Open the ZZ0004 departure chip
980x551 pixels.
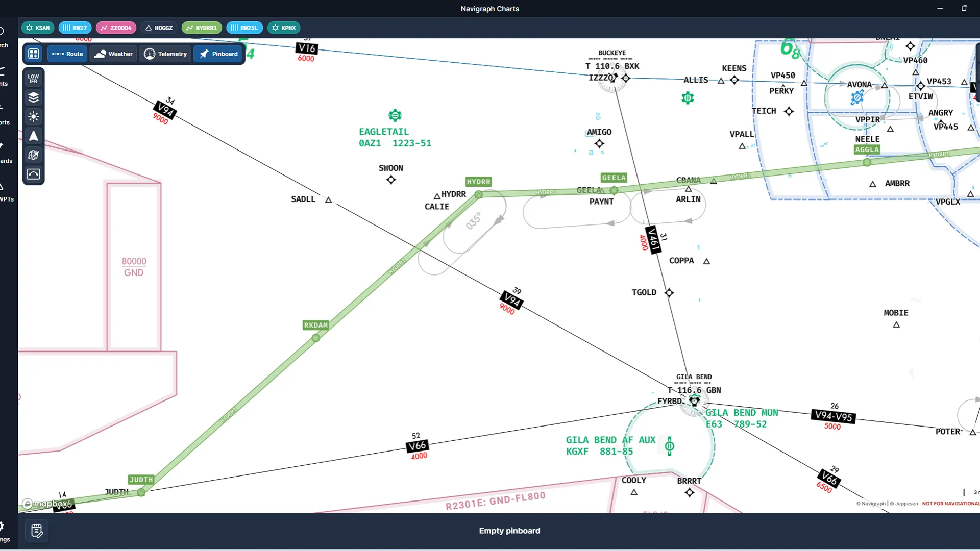pos(116,28)
